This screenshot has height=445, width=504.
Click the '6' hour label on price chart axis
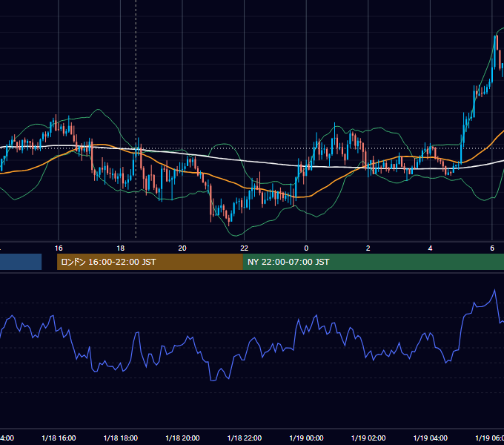pyautogui.click(x=492, y=248)
